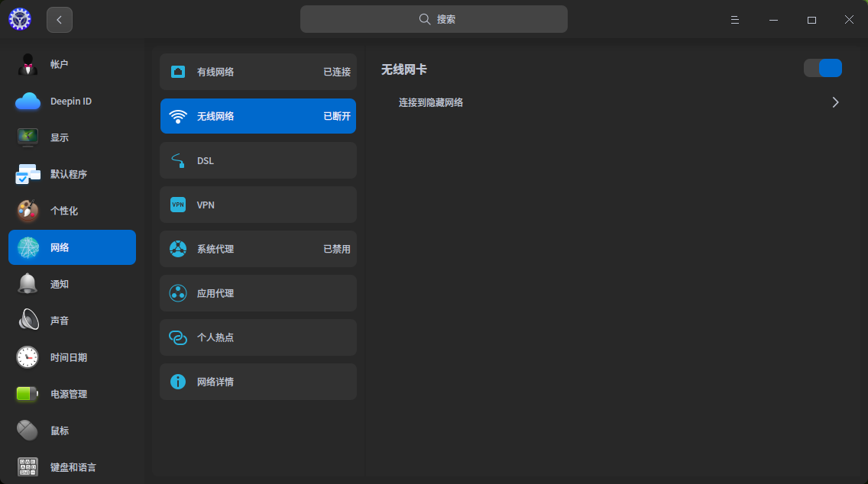Image resolution: width=868 pixels, height=484 pixels.
Task: Open the 个人热点 label entry
Action: (x=215, y=337)
